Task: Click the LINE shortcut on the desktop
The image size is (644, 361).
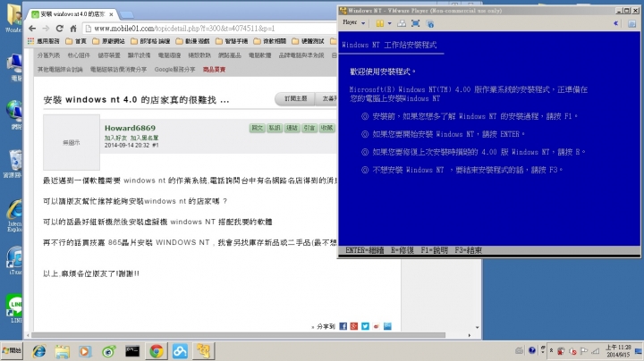Action: (x=15, y=308)
